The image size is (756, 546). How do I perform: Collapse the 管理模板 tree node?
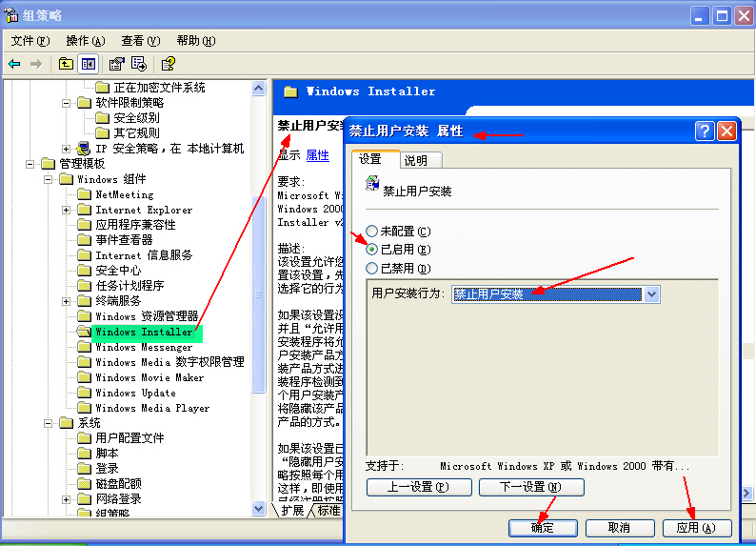tap(30, 164)
